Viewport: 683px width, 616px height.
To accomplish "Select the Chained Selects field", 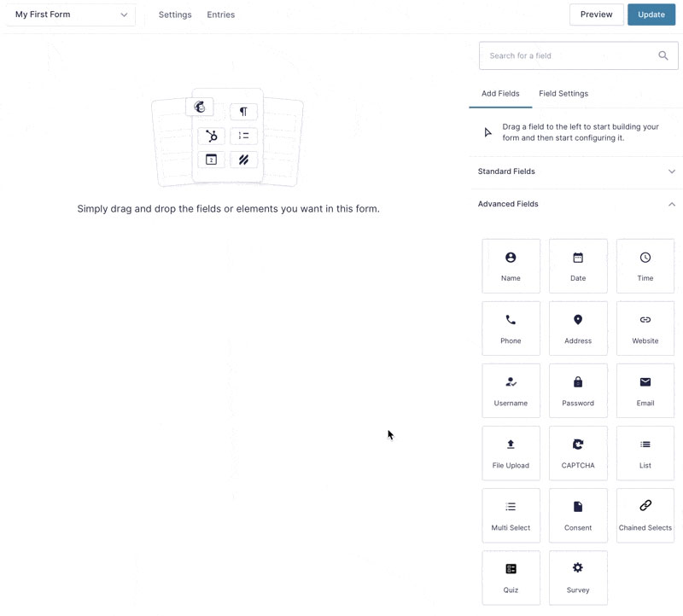I will pyautogui.click(x=645, y=515).
